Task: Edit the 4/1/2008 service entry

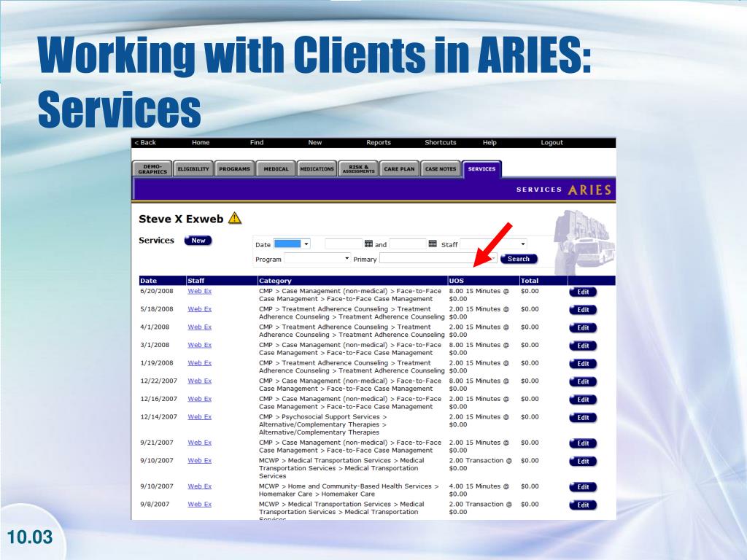Action: [x=583, y=328]
